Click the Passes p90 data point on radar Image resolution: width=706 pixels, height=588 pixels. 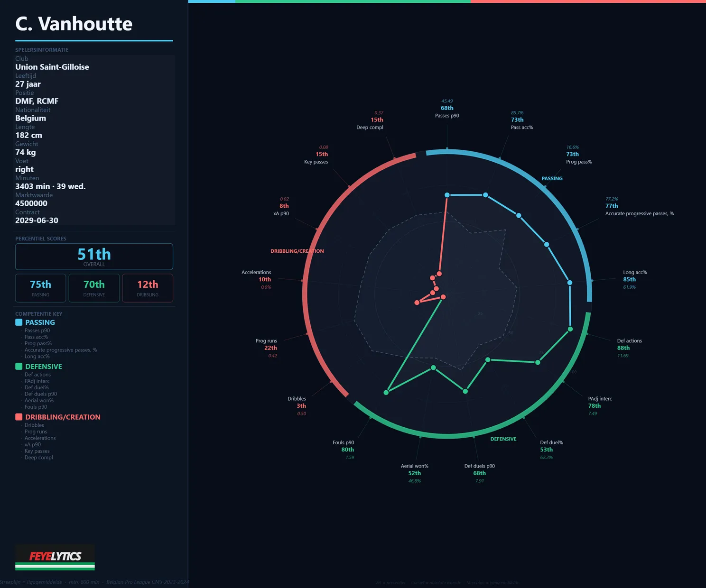pyautogui.click(x=447, y=195)
